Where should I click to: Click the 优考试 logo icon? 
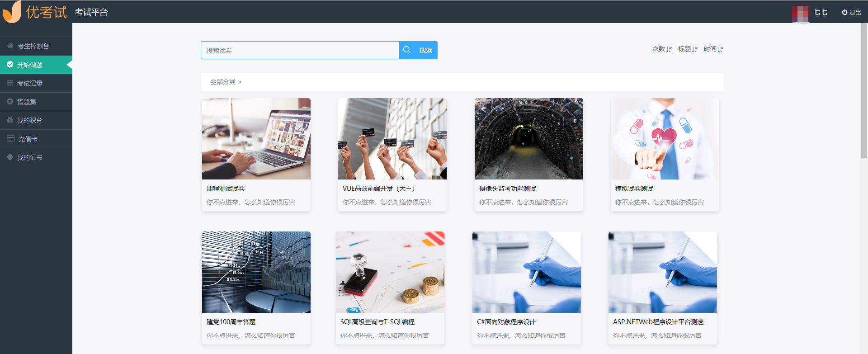12,12
